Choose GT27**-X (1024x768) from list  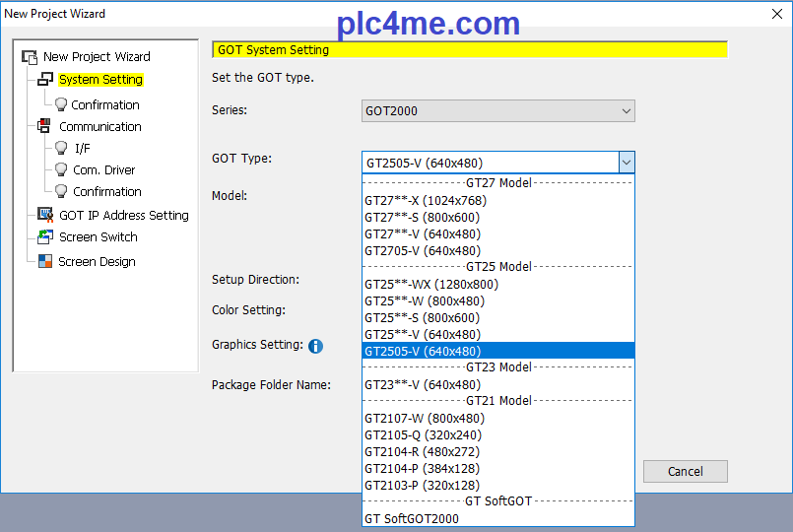pos(425,201)
